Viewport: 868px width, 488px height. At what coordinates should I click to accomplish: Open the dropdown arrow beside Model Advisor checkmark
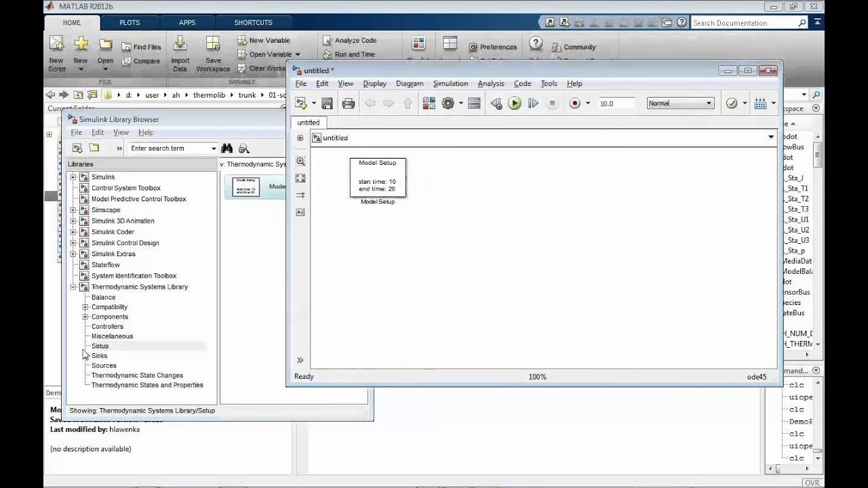click(x=744, y=104)
